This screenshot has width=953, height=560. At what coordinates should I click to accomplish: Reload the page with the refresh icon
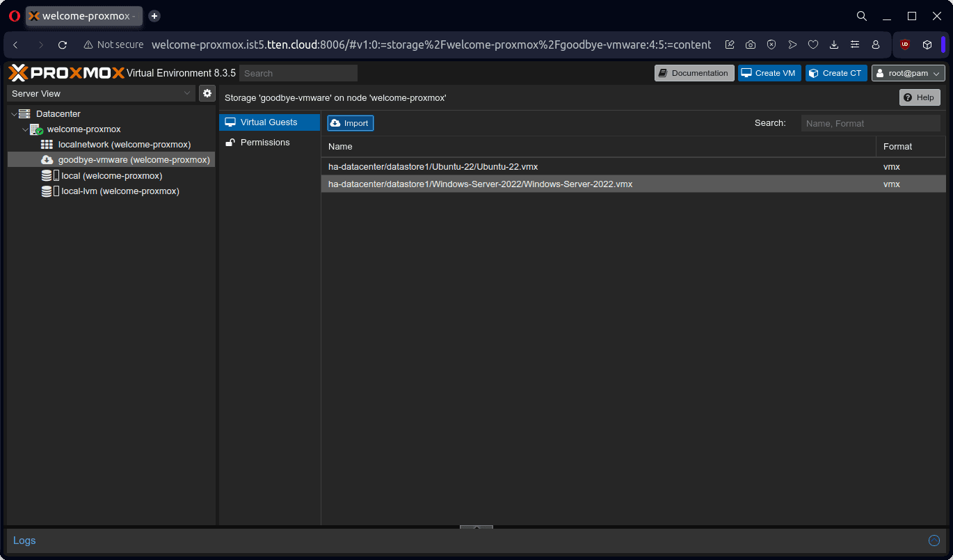(x=63, y=45)
